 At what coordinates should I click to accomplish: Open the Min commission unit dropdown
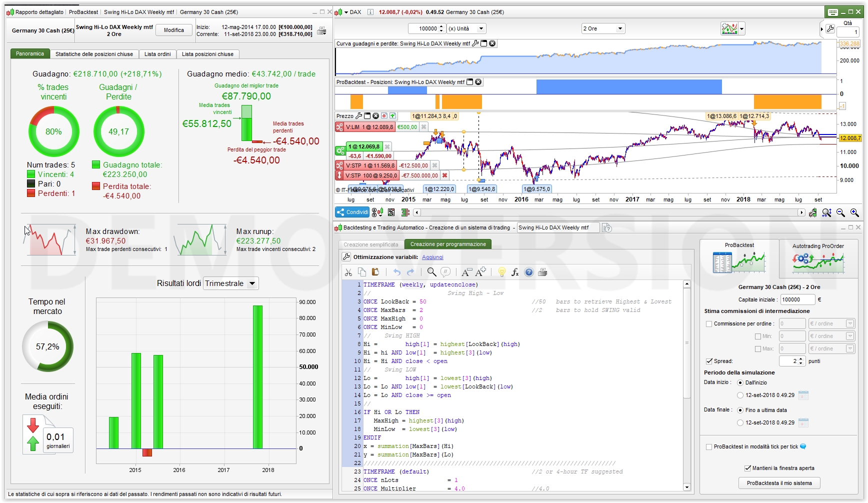pos(831,336)
